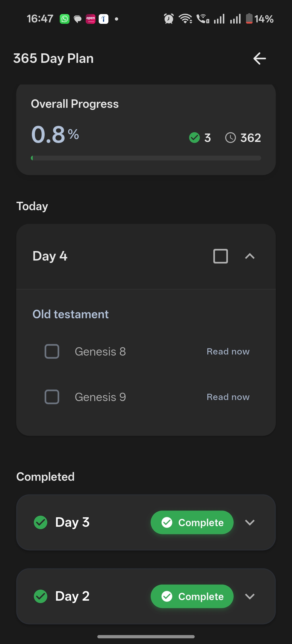Screen dimensions: 292x644
Task: Expand the Day 3 completed card
Action: (250, 522)
